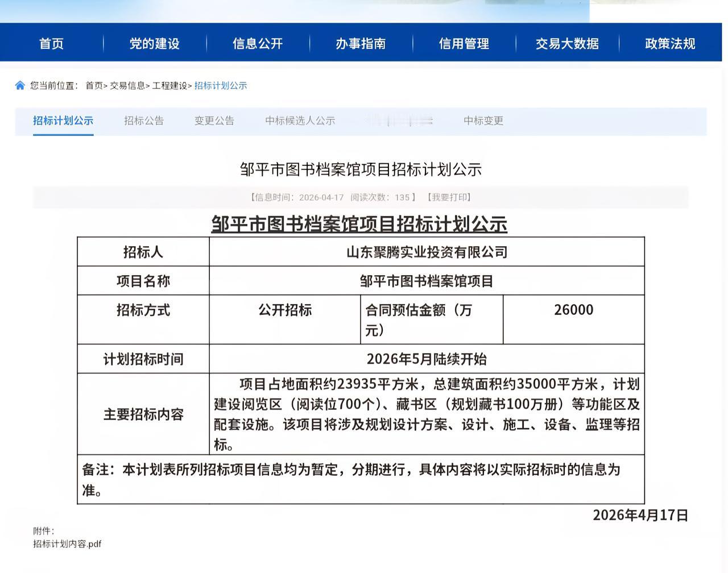Go to 首页 in the breadcrumb
Image resolution: width=728 pixels, height=573 pixels.
coord(94,86)
